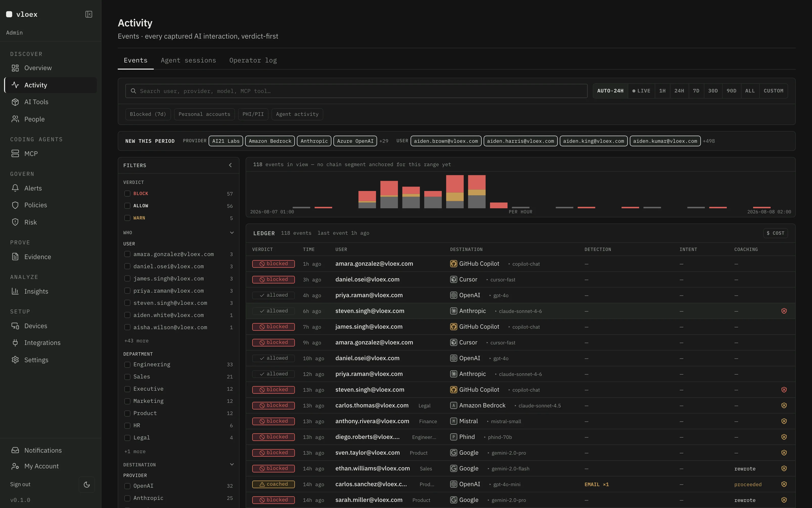Image resolution: width=812 pixels, height=508 pixels.
Task: Click Phind provider icon in diego.roberts row
Action: point(453,437)
